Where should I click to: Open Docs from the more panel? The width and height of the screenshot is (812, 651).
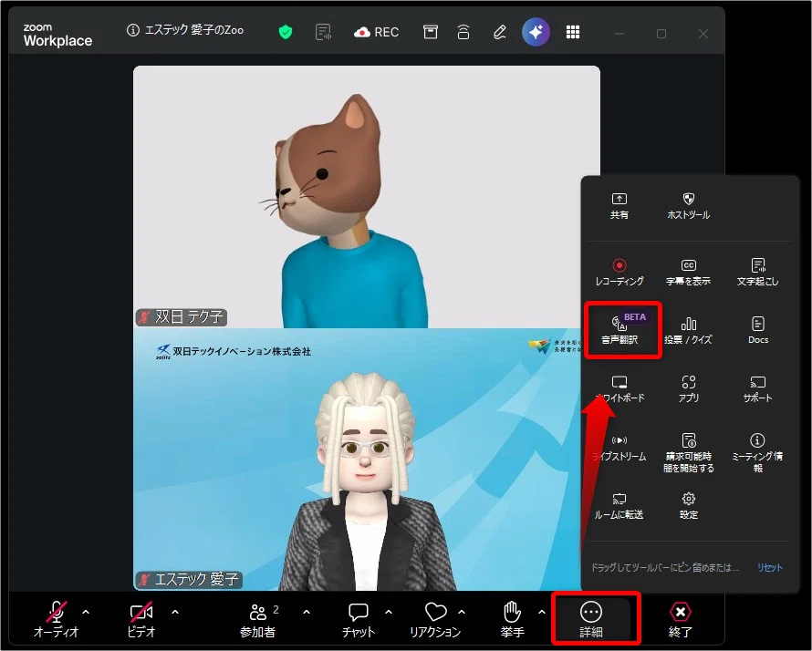coord(757,331)
